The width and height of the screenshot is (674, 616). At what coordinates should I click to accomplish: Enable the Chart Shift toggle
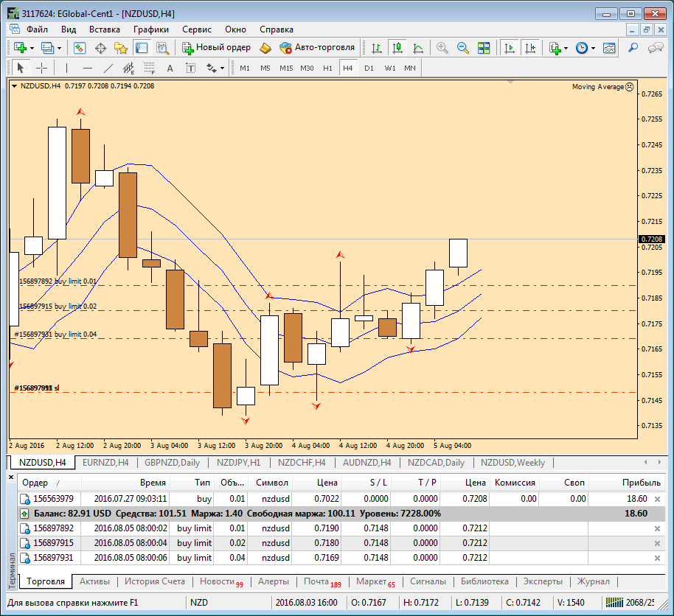tap(529, 48)
